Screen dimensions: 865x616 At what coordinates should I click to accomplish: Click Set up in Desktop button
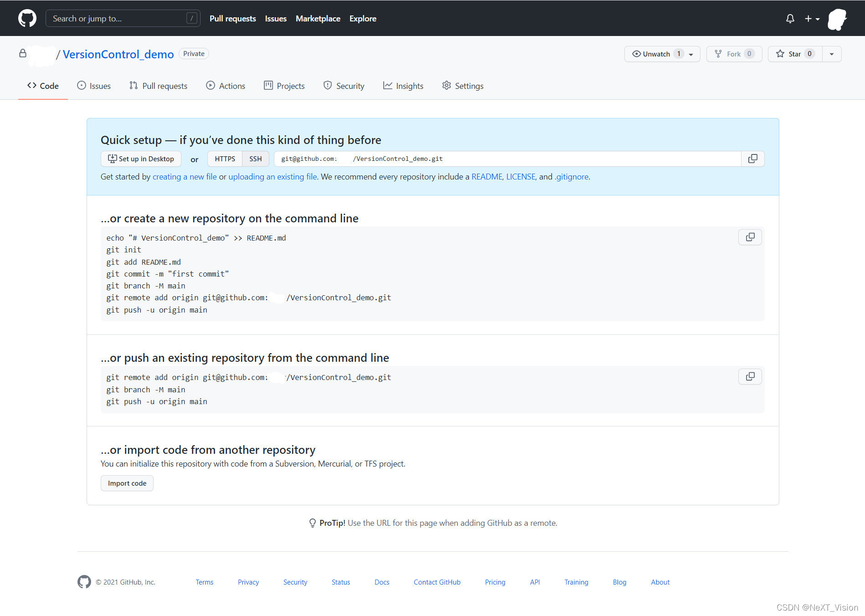[x=141, y=159]
